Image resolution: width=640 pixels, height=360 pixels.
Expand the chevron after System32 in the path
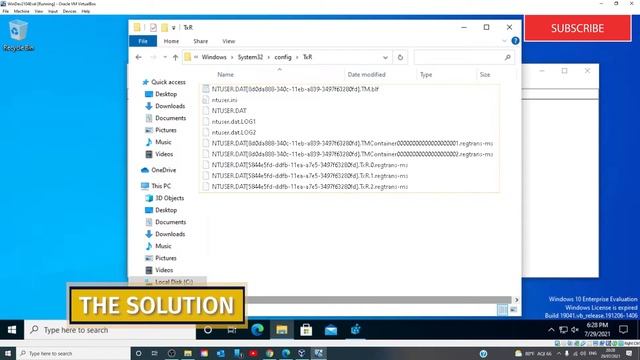(x=269, y=58)
